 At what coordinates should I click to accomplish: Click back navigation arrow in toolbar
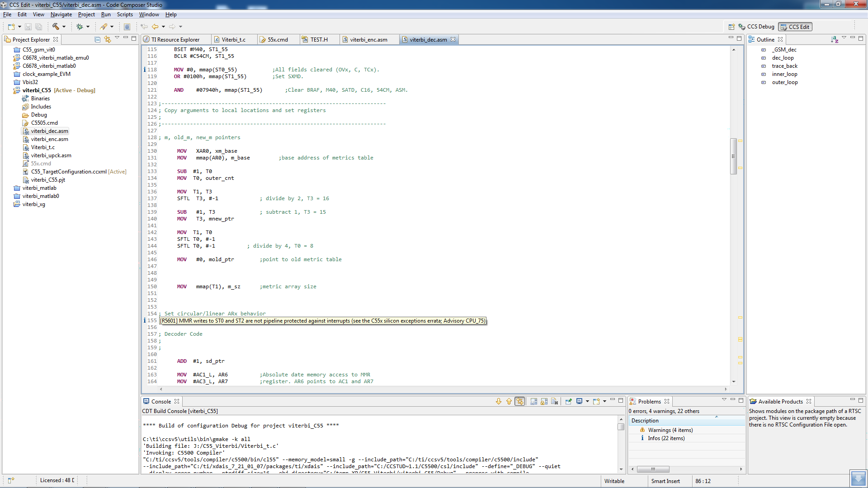click(155, 27)
